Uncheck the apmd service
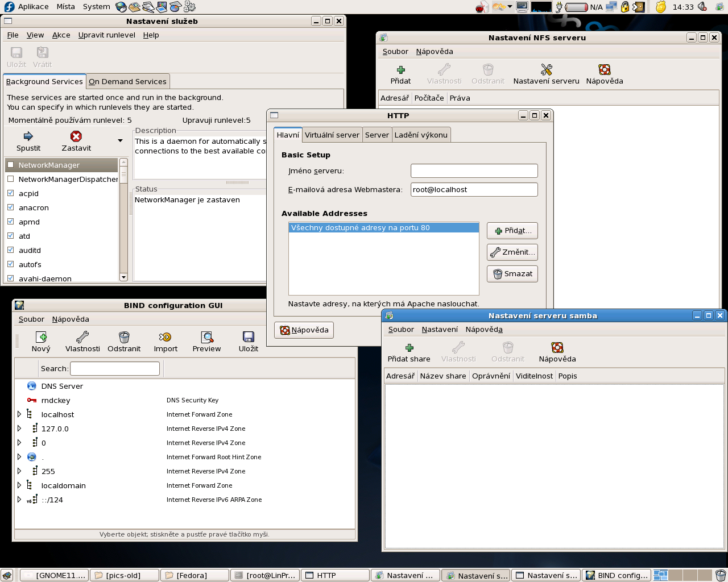This screenshot has width=728, height=582. (x=10, y=222)
